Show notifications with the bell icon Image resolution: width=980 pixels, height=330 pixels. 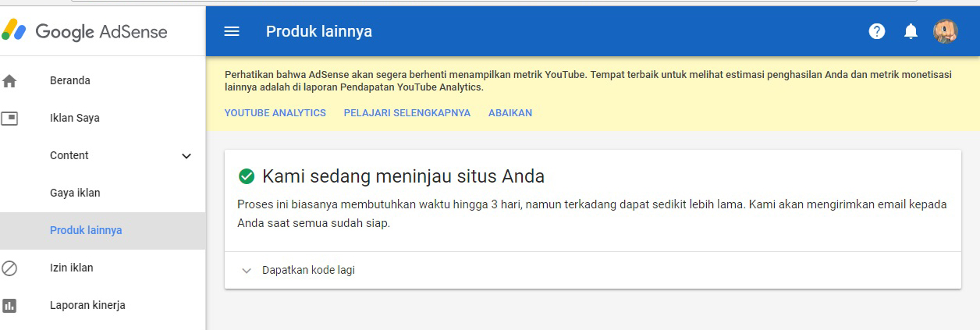(x=911, y=31)
